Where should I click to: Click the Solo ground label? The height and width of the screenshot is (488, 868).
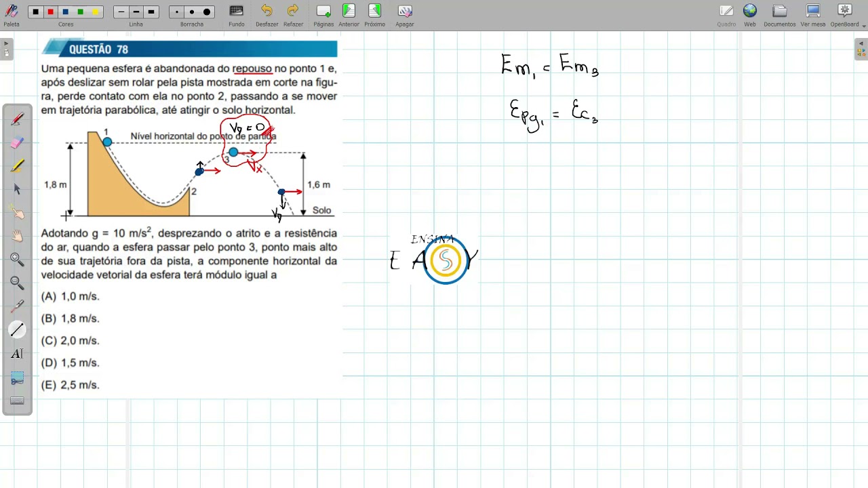(x=322, y=210)
